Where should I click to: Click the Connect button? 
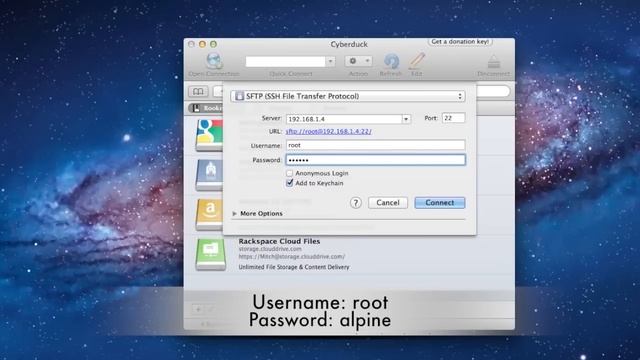click(440, 202)
